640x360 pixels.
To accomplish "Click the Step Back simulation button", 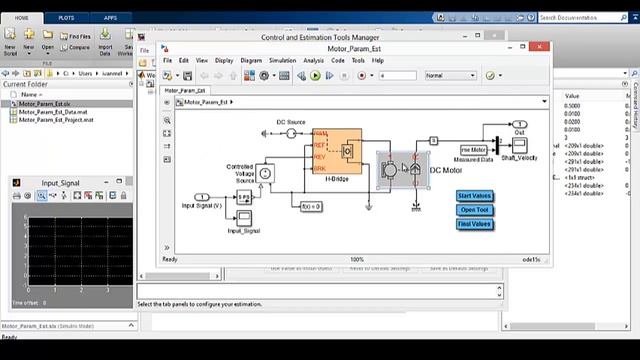I will [x=301, y=76].
